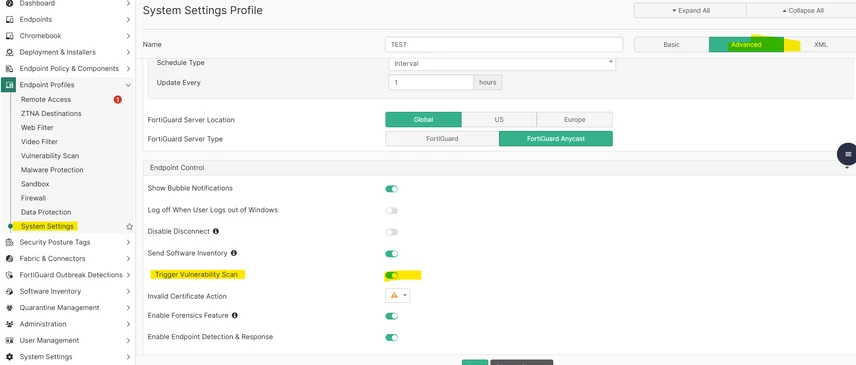
Task: Click the Security Posture Tags icon
Action: pos(9,242)
